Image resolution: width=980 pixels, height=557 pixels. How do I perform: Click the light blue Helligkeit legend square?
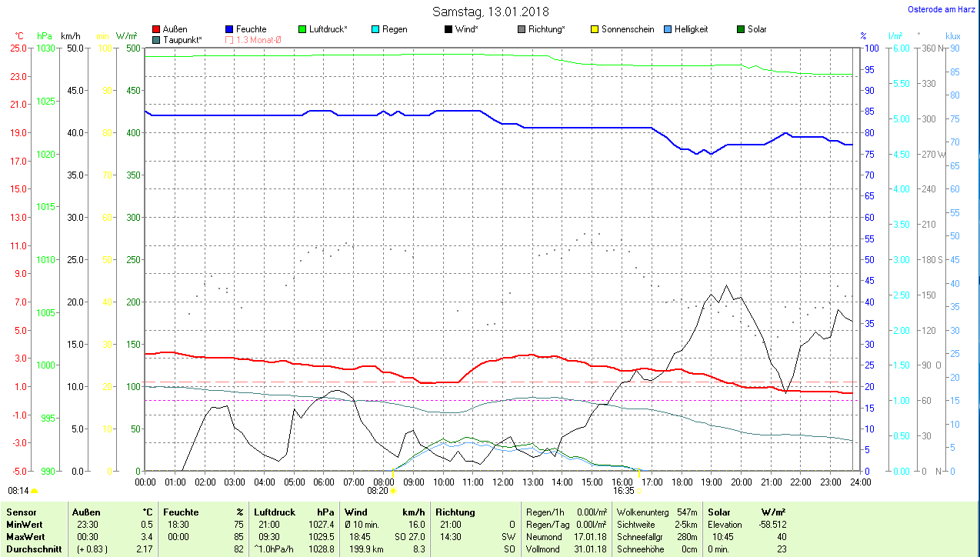pyautogui.click(x=667, y=29)
